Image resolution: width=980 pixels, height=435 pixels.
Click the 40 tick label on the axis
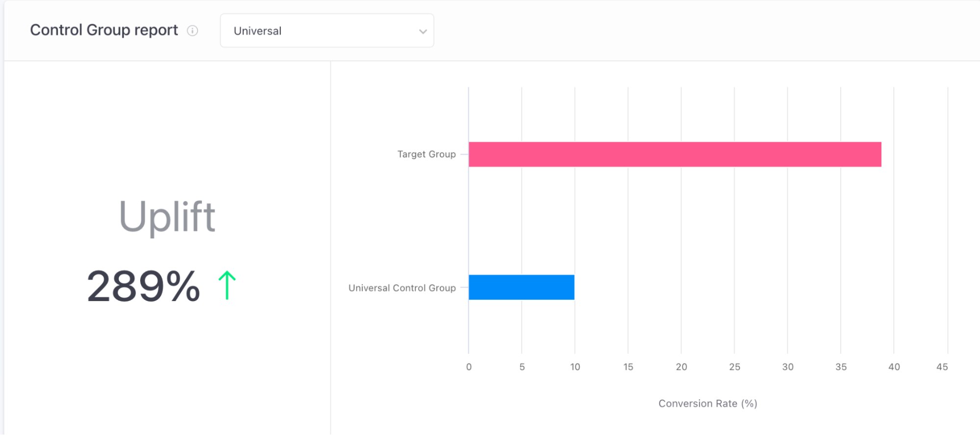point(894,367)
